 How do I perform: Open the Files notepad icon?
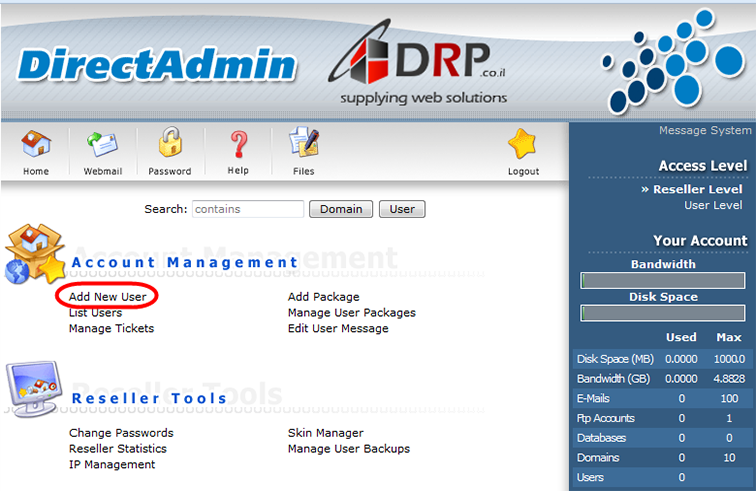pos(303,146)
